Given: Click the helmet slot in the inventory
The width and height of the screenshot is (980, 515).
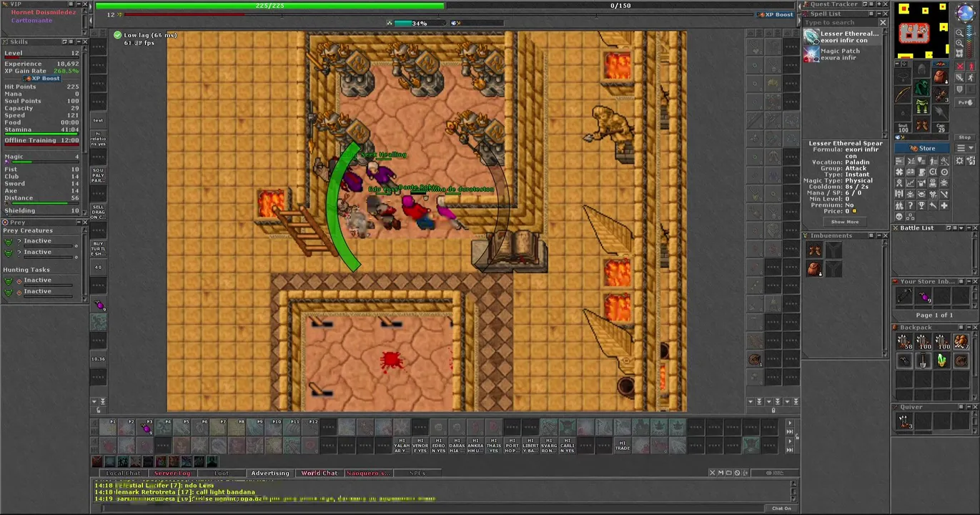Looking at the screenshot, I should click(921, 69).
